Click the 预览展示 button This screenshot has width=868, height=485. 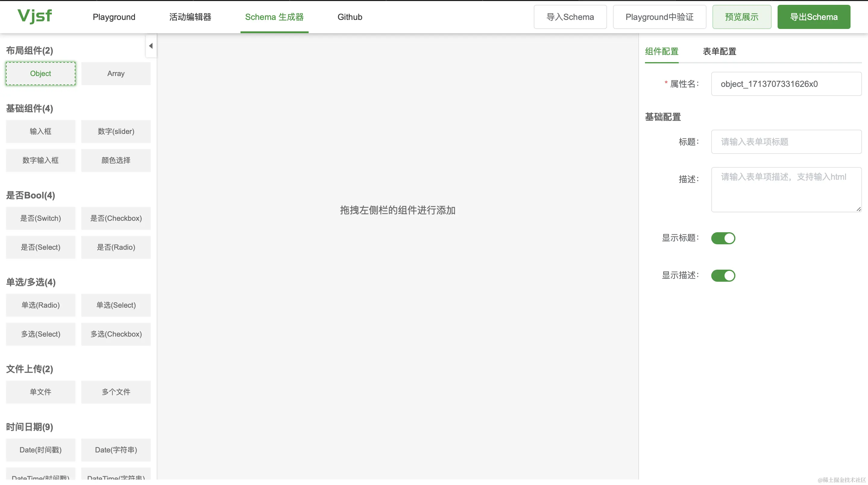(741, 17)
